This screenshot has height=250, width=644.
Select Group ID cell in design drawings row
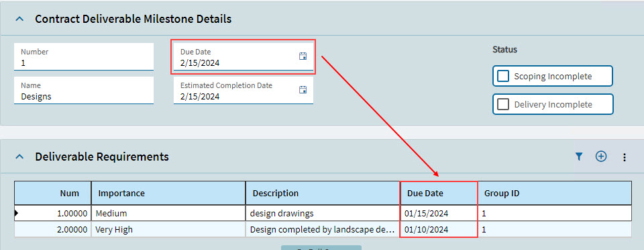click(555, 214)
